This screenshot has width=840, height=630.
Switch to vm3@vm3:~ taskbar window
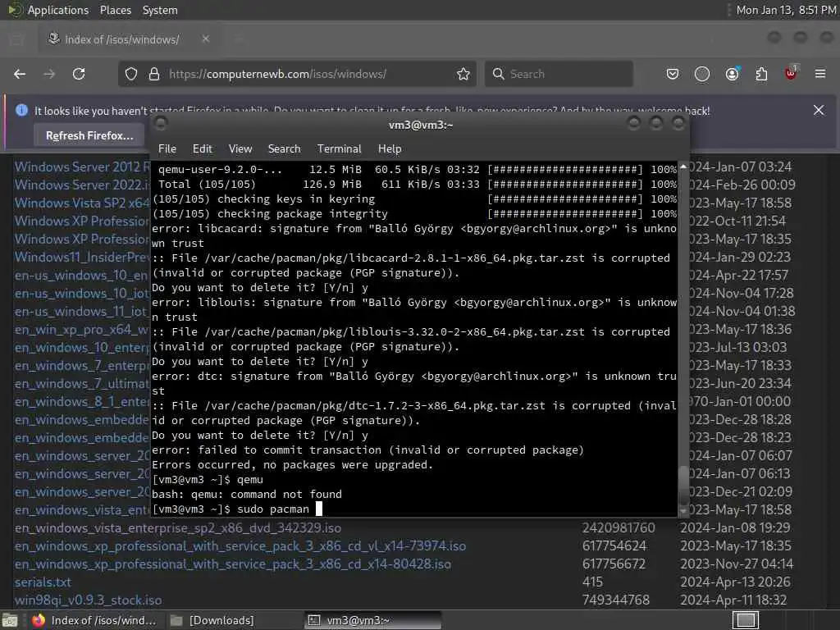coord(373,620)
